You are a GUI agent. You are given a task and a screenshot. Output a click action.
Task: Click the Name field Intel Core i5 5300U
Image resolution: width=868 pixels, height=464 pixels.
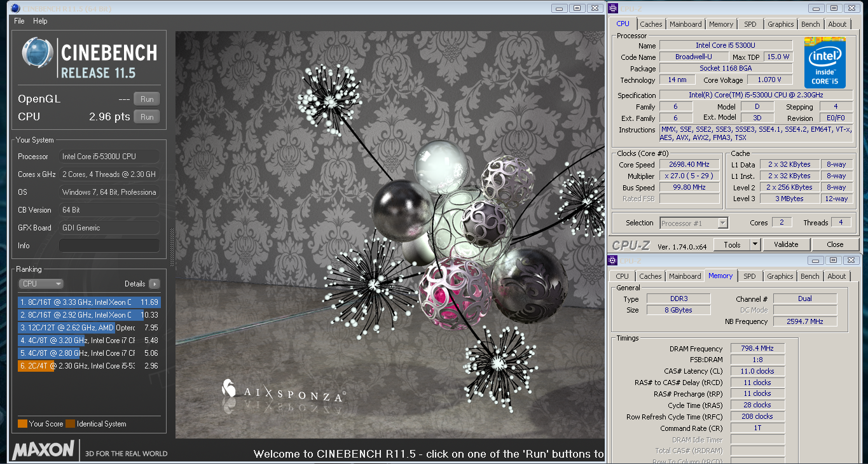click(x=726, y=45)
